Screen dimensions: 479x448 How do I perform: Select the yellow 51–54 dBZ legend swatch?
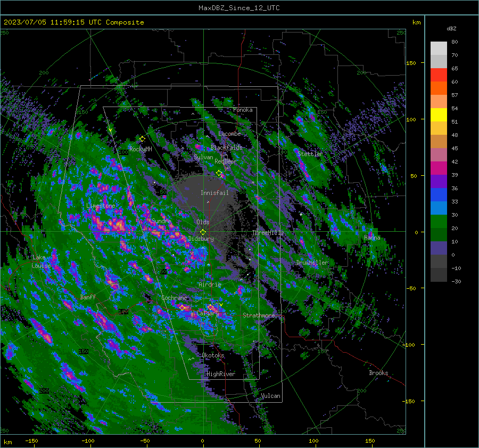tap(439, 115)
